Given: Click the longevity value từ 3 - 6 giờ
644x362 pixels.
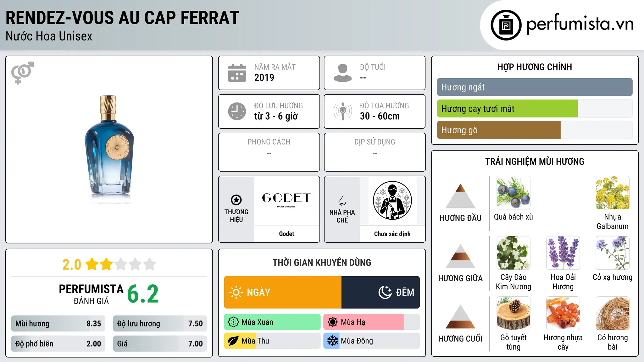Looking at the screenshot, I should point(276,116).
